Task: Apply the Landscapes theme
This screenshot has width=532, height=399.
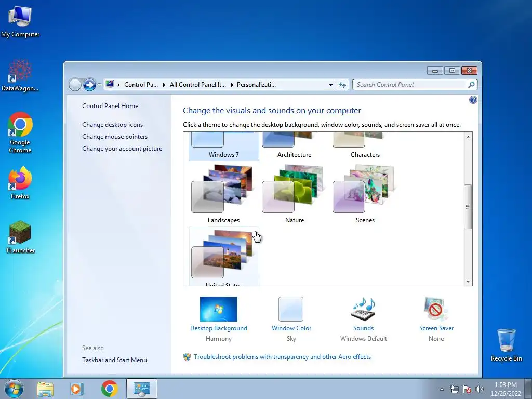Action: (223, 194)
